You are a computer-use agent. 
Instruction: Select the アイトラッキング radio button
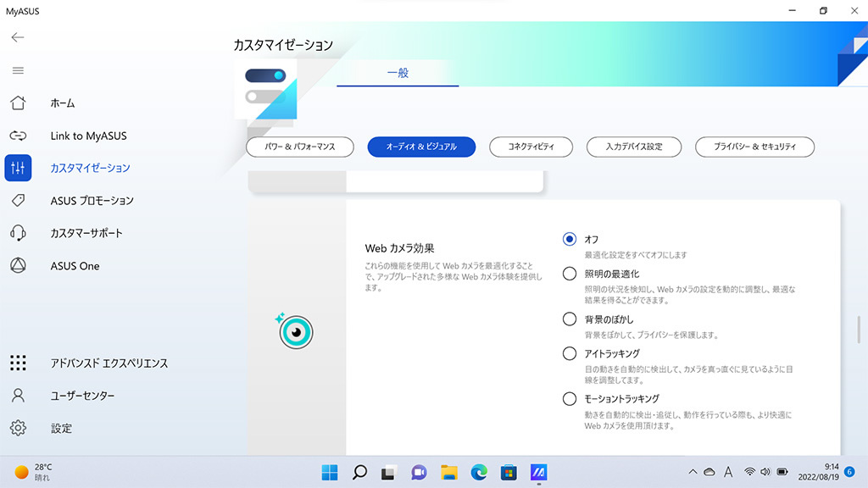coord(570,353)
